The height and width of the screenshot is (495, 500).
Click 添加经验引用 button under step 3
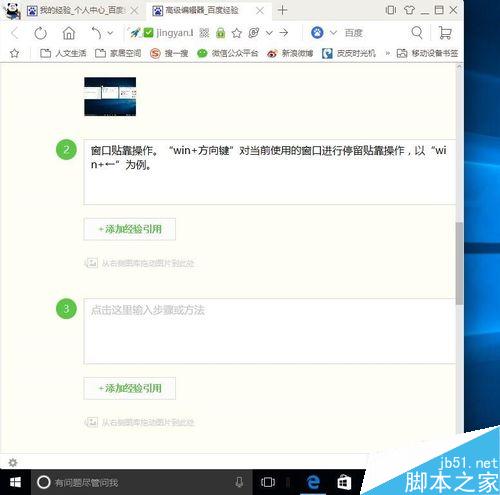(x=130, y=388)
